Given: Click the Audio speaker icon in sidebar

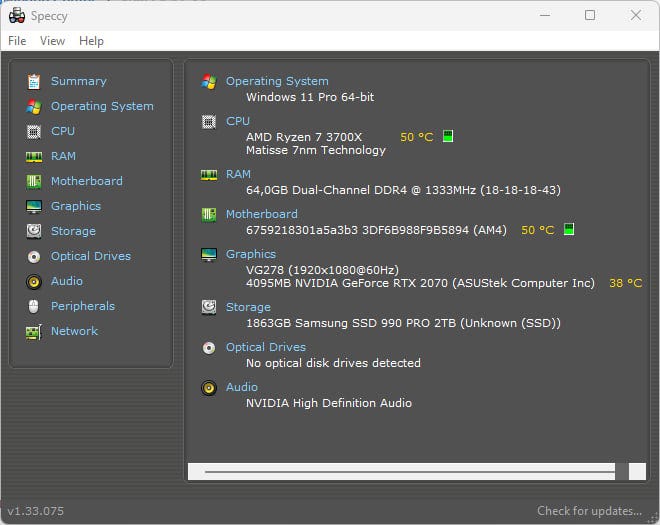Looking at the screenshot, I should pyautogui.click(x=34, y=282).
